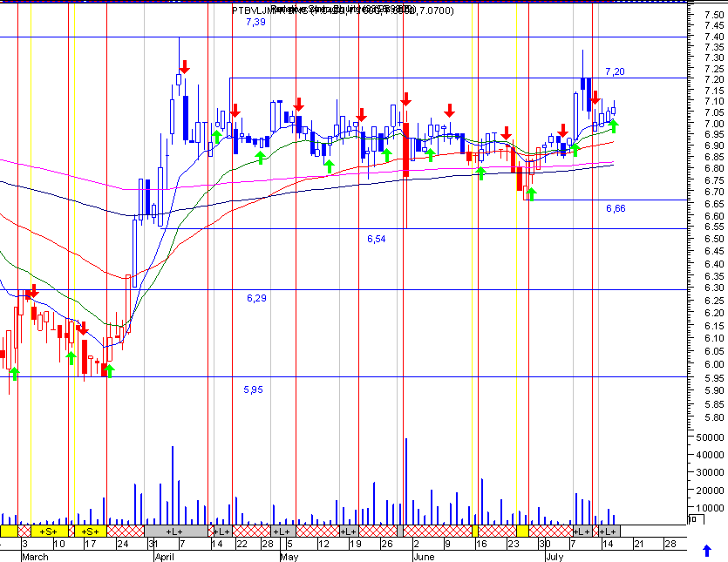The height and width of the screenshot is (562, 728).
Task: Click the May month label
Action: [x=289, y=557]
